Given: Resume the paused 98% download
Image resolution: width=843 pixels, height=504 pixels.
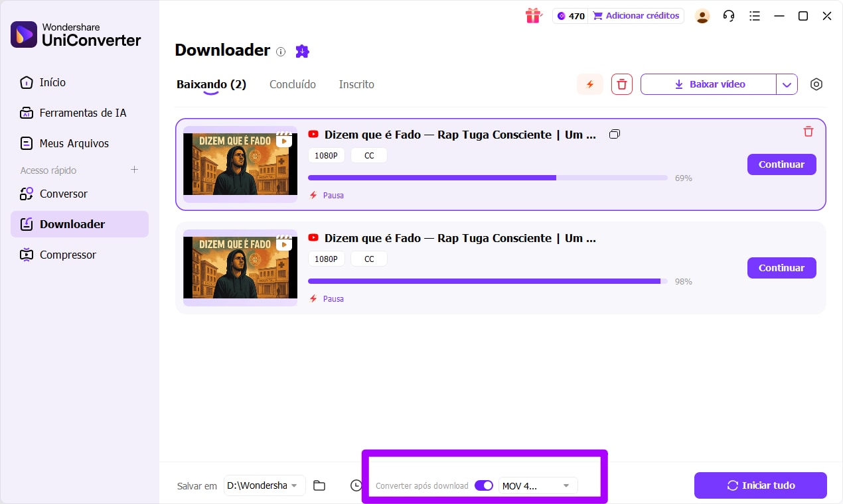Looking at the screenshot, I should (781, 268).
